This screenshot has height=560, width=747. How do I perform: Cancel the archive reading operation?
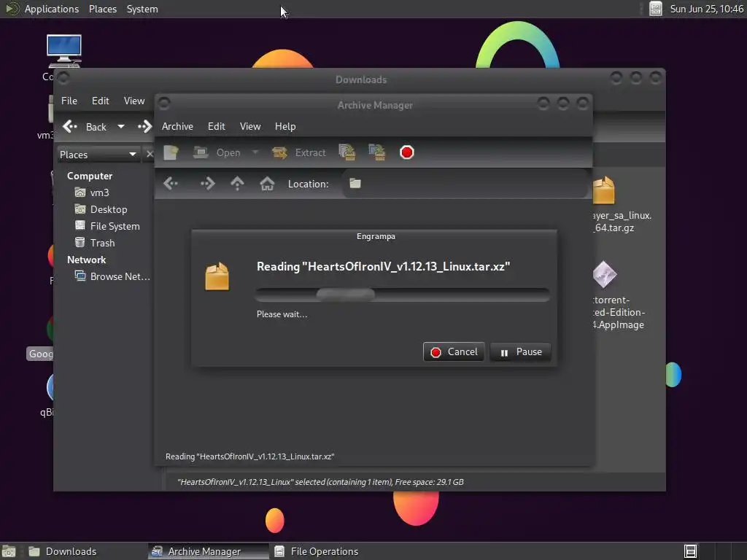click(454, 352)
